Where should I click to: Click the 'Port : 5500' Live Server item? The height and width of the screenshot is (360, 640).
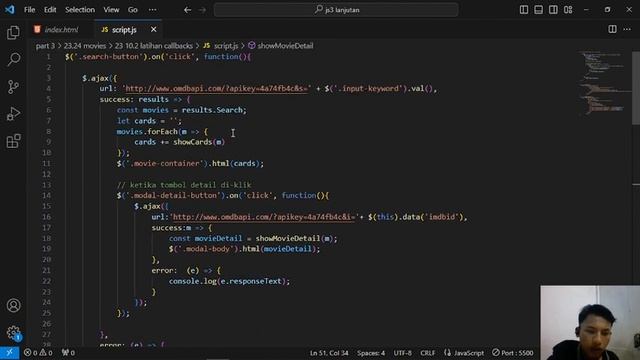point(513,353)
